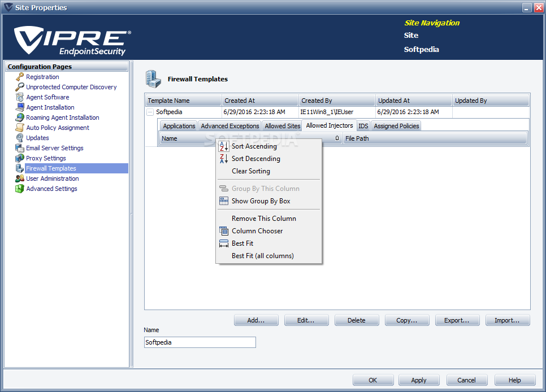The height and width of the screenshot is (392, 546).
Task: Click the Add... button
Action: point(256,320)
